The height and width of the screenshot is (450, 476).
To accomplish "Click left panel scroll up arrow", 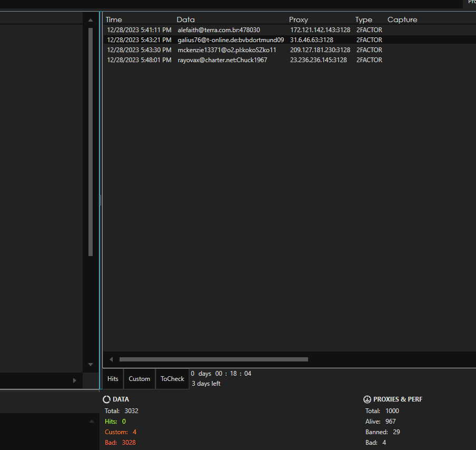I will (91, 19).
